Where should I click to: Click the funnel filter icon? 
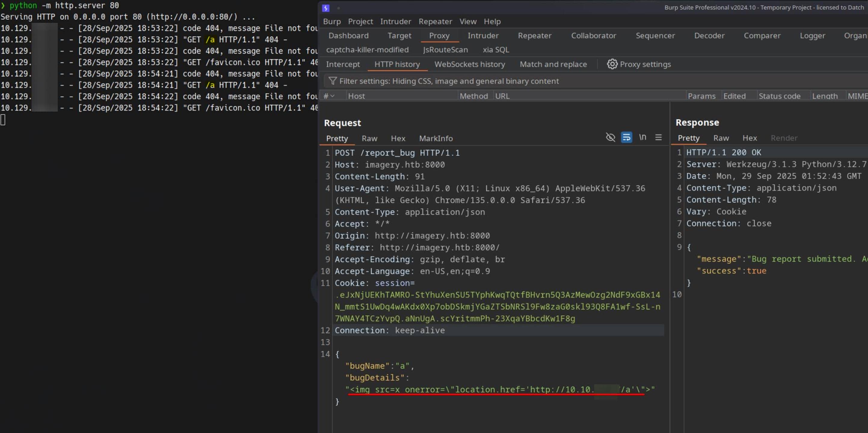[x=333, y=81]
